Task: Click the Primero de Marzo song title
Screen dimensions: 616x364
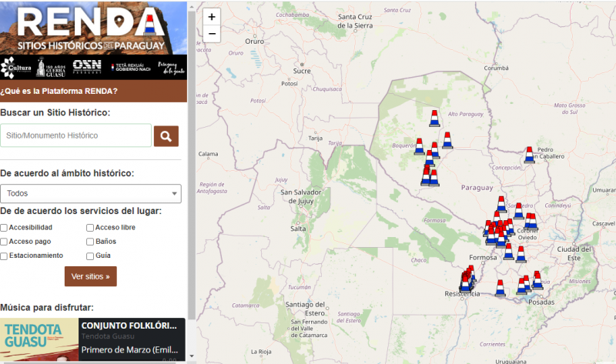Action: pos(129,349)
